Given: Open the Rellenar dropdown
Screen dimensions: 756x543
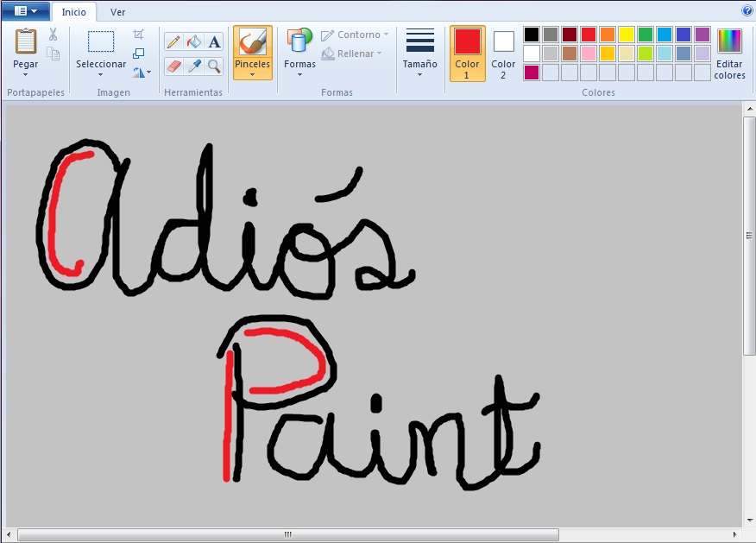Looking at the screenshot, I should tap(351, 54).
